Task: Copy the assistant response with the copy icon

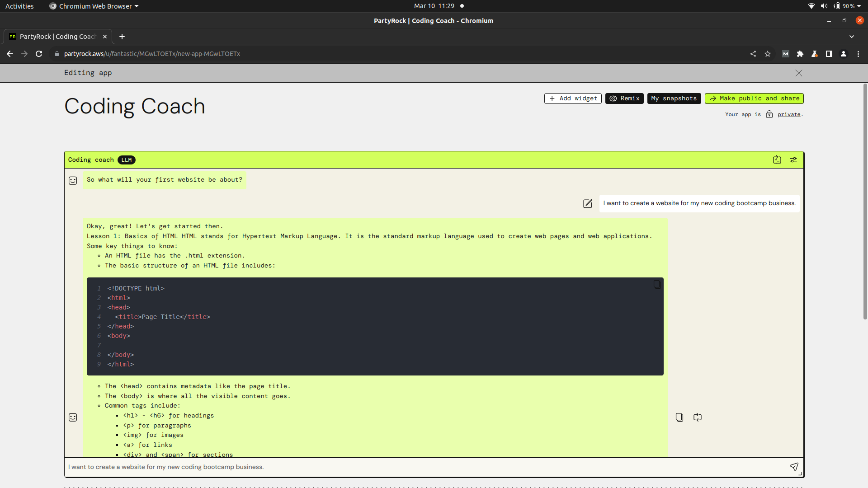Action: (x=679, y=417)
